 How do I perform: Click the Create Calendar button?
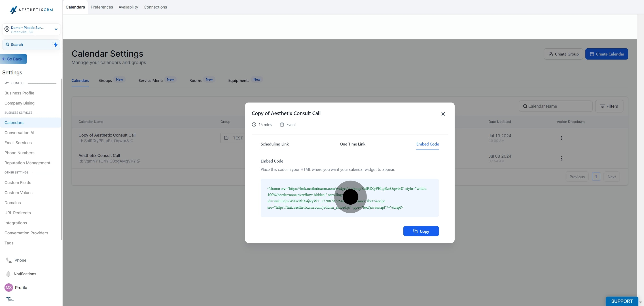click(606, 54)
